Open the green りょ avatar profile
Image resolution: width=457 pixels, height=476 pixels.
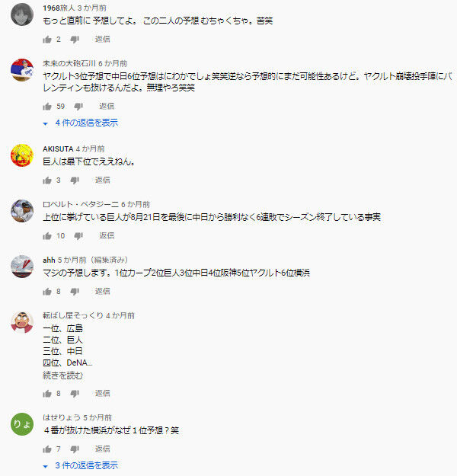(x=22, y=424)
